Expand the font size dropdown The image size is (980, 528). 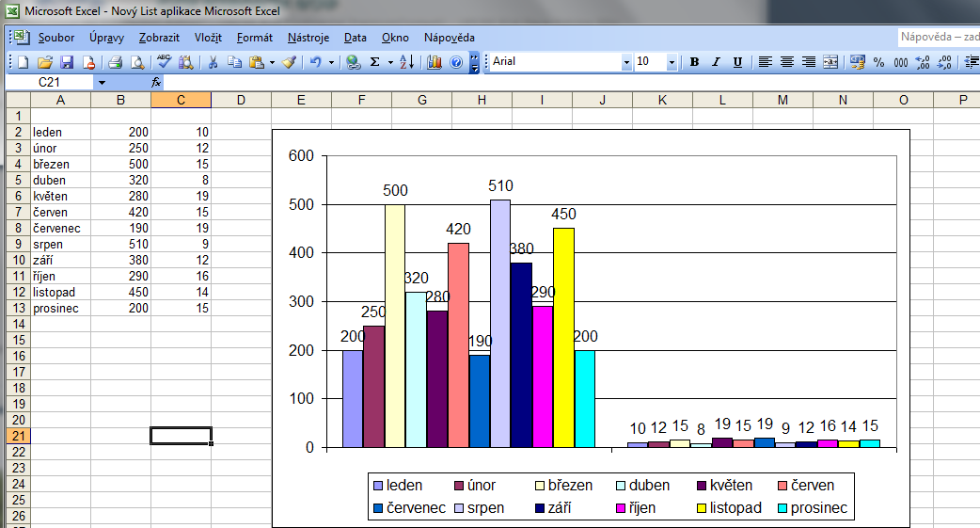[x=672, y=62]
